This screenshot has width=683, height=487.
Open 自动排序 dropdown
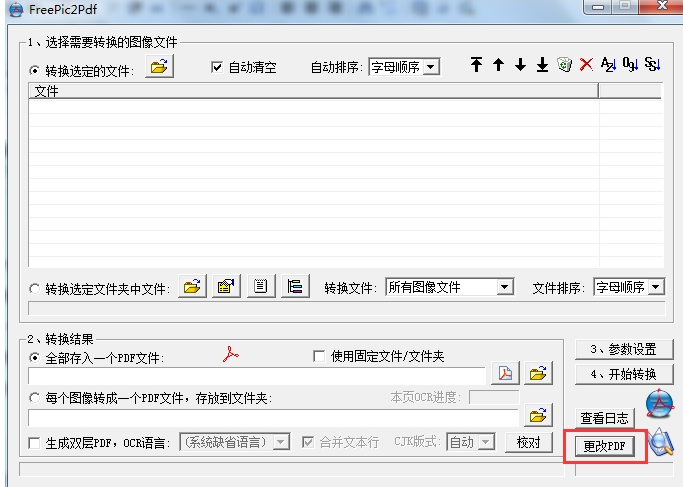(x=404, y=67)
